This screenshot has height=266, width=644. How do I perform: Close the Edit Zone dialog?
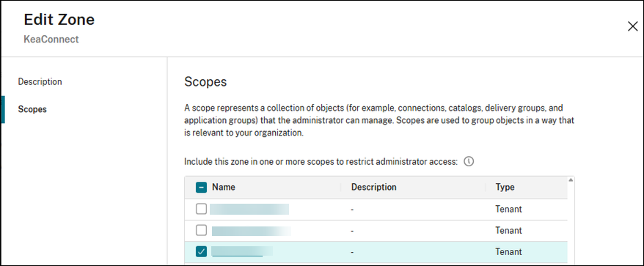tap(632, 26)
